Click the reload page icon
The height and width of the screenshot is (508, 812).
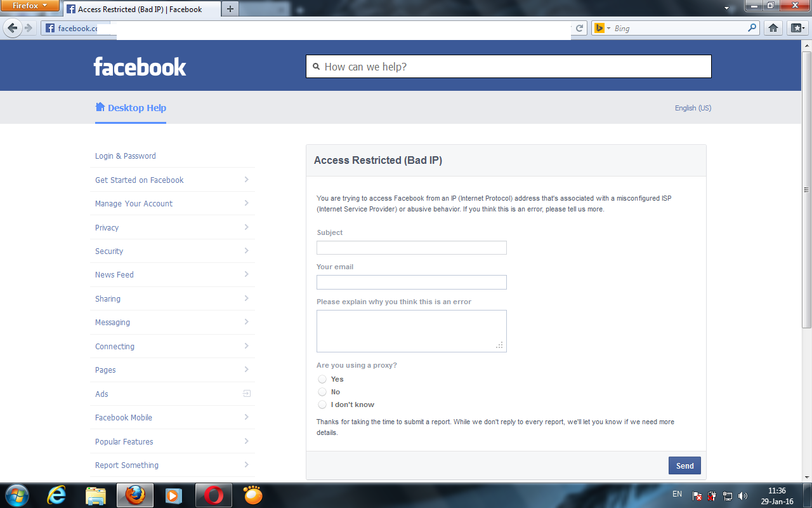(x=579, y=28)
